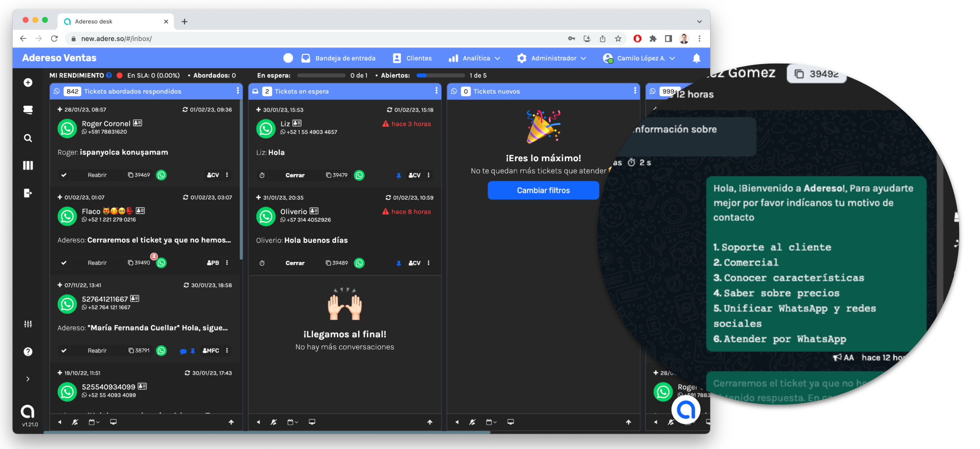The height and width of the screenshot is (449, 980).
Task: Create a new ticket with the plus icon
Action: [28, 82]
